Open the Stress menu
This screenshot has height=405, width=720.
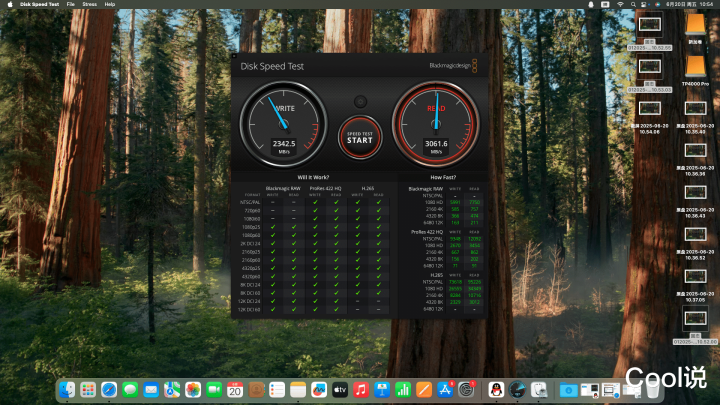click(x=90, y=4)
